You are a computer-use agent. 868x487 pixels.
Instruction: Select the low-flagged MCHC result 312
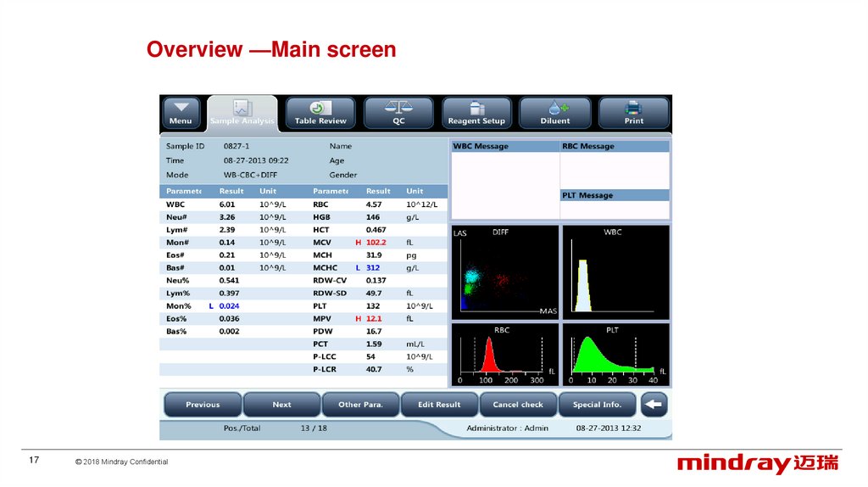pyautogui.click(x=373, y=268)
